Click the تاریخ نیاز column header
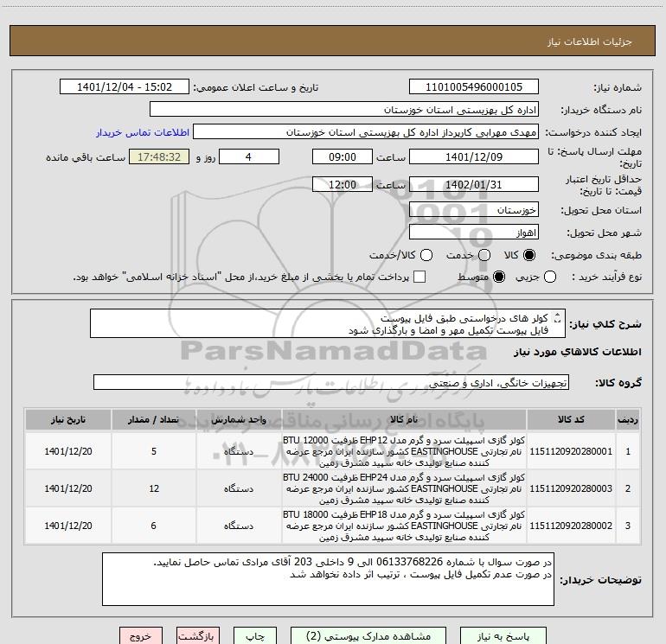666x644 pixels. 68,420
